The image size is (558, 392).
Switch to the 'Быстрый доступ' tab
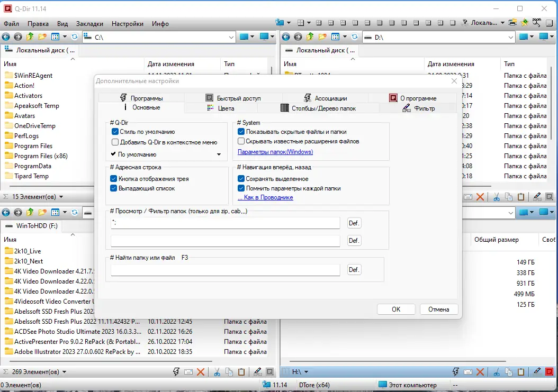tap(233, 98)
